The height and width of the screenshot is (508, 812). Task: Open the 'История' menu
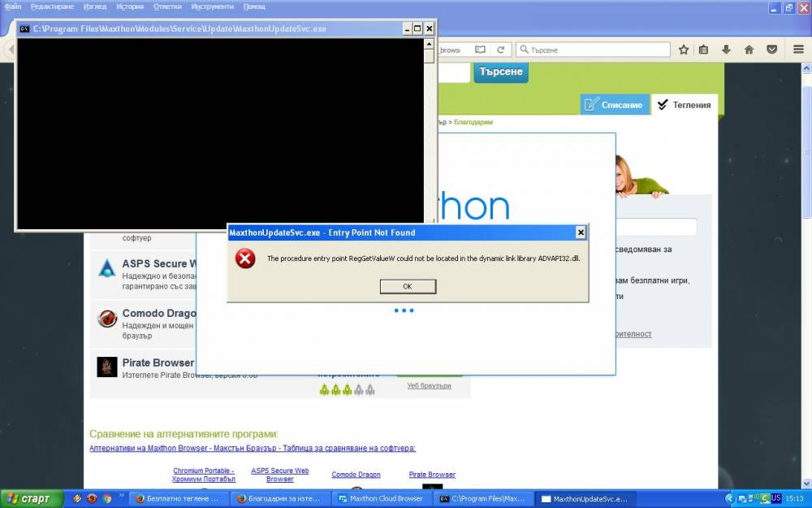[x=130, y=7]
